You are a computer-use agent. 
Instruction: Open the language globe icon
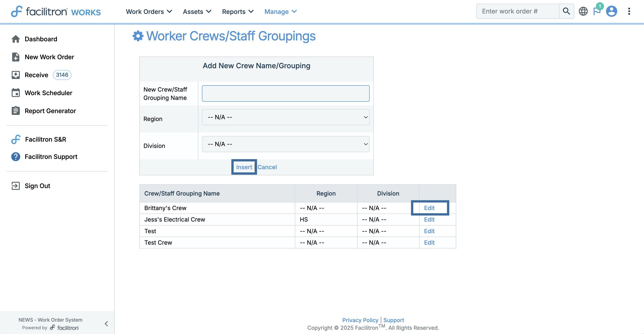click(583, 11)
